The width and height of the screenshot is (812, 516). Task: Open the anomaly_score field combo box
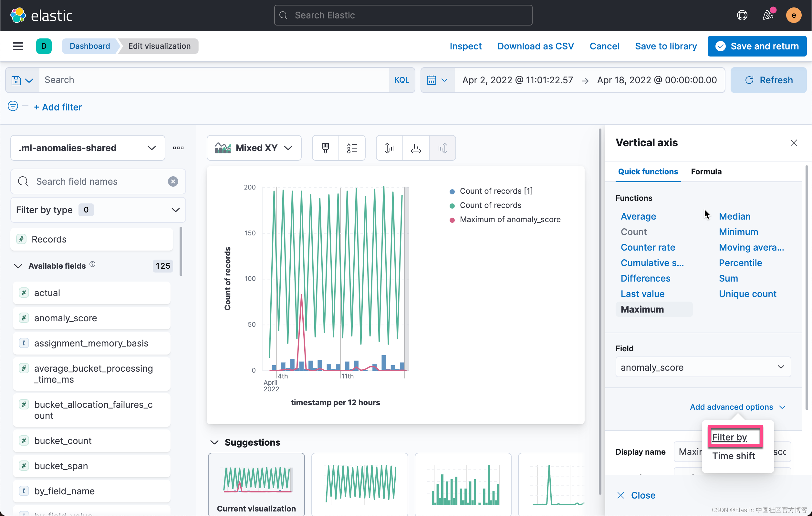point(703,367)
